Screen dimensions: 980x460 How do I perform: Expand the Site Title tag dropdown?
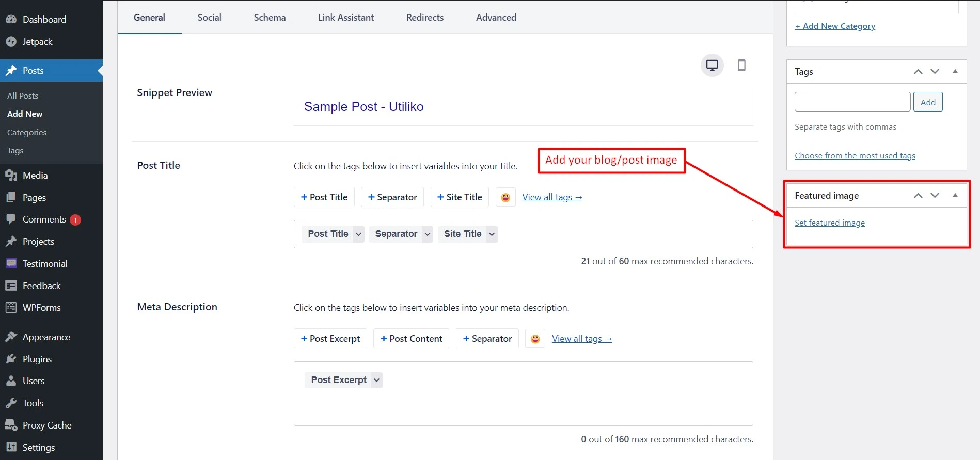[x=492, y=234]
